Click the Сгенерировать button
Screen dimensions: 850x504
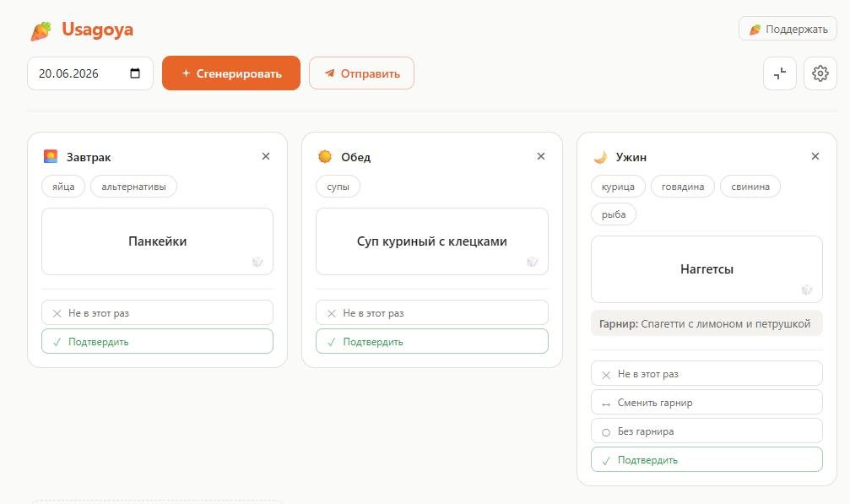(231, 73)
